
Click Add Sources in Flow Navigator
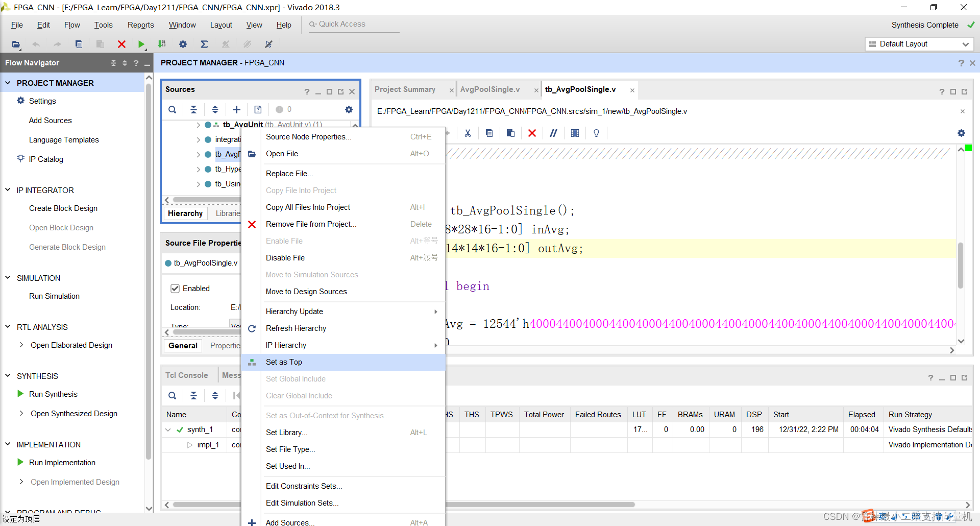51,121
